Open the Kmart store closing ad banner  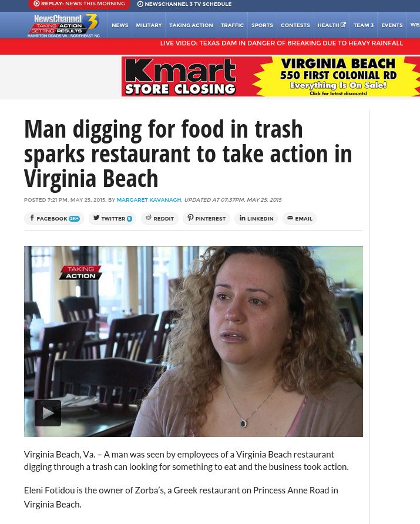coord(270,76)
